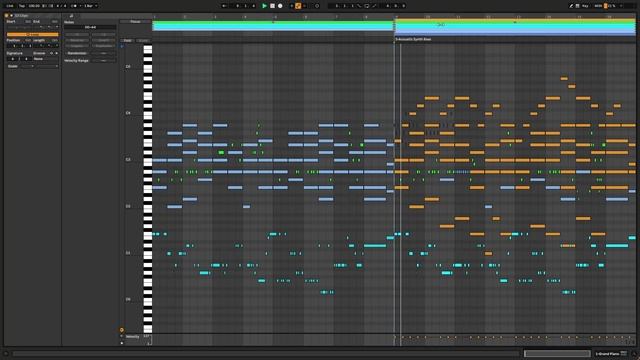Click the round Record button in the transport
The image size is (640, 360).
pos(280,6)
